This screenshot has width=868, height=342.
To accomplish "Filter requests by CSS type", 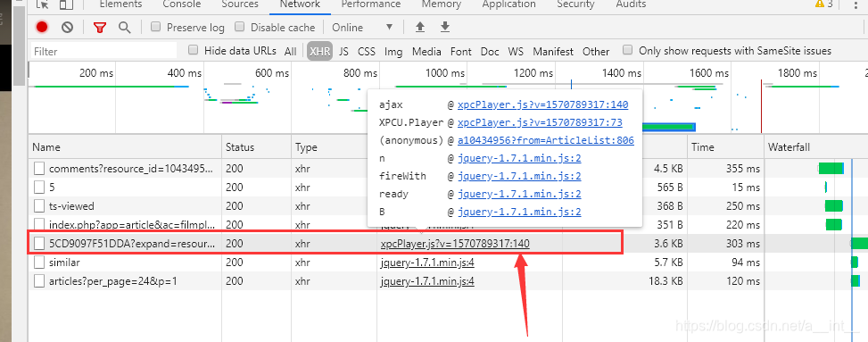I will (367, 51).
